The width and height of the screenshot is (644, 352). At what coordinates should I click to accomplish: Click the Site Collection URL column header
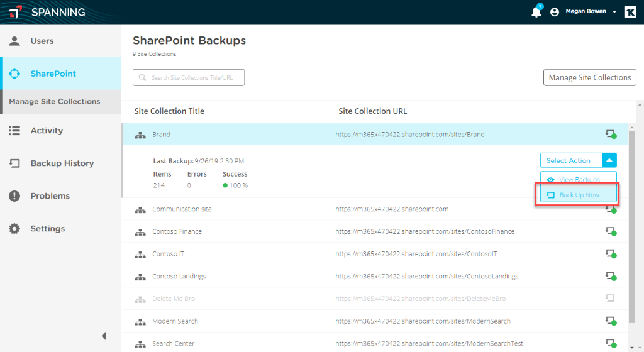[x=372, y=111]
